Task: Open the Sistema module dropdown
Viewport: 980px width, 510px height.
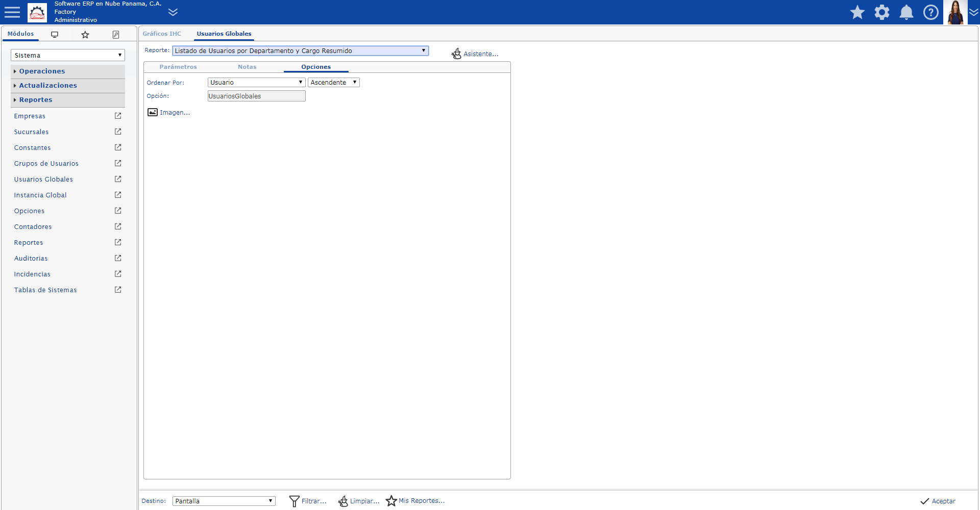Action: coord(67,55)
